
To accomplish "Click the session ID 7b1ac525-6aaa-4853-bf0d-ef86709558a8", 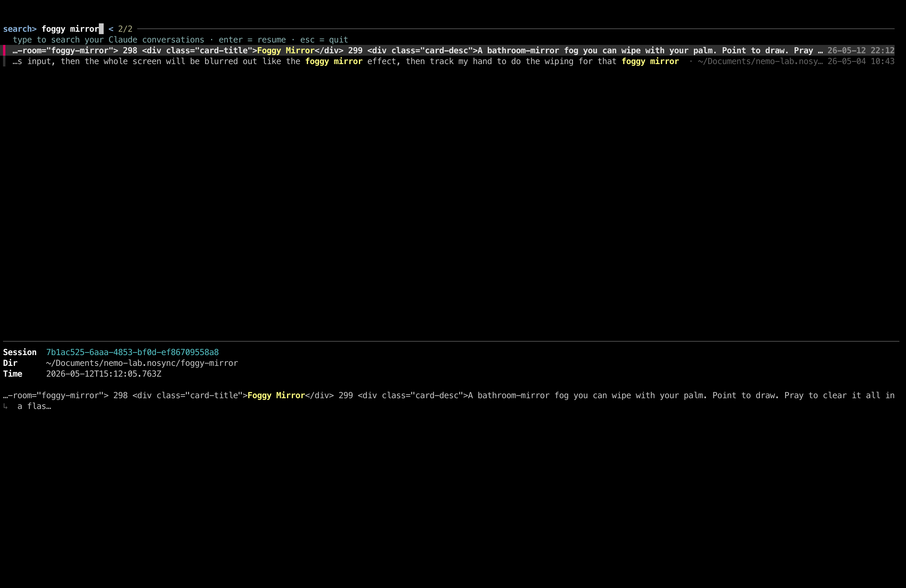I will pyautogui.click(x=132, y=352).
